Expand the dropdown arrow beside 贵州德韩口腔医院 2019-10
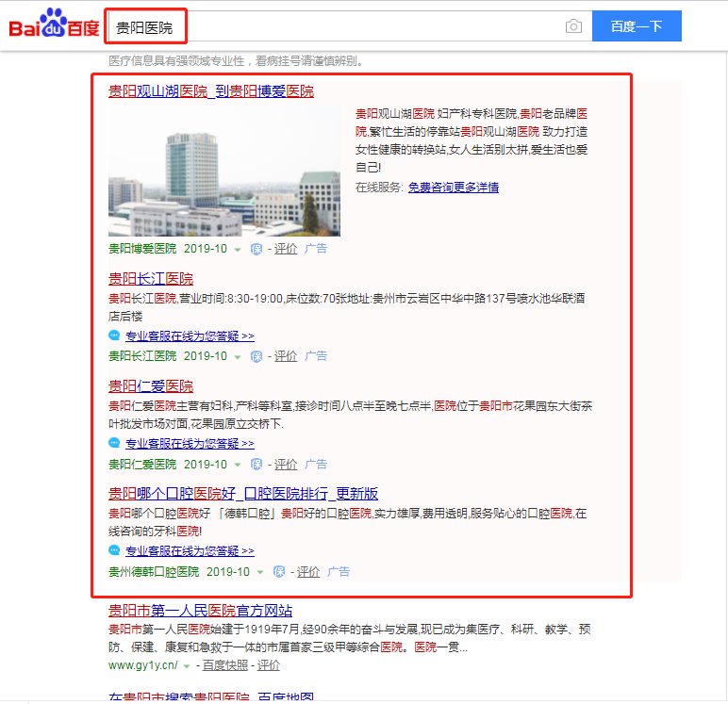The width and height of the screenshot is (728, 704). 260,572
